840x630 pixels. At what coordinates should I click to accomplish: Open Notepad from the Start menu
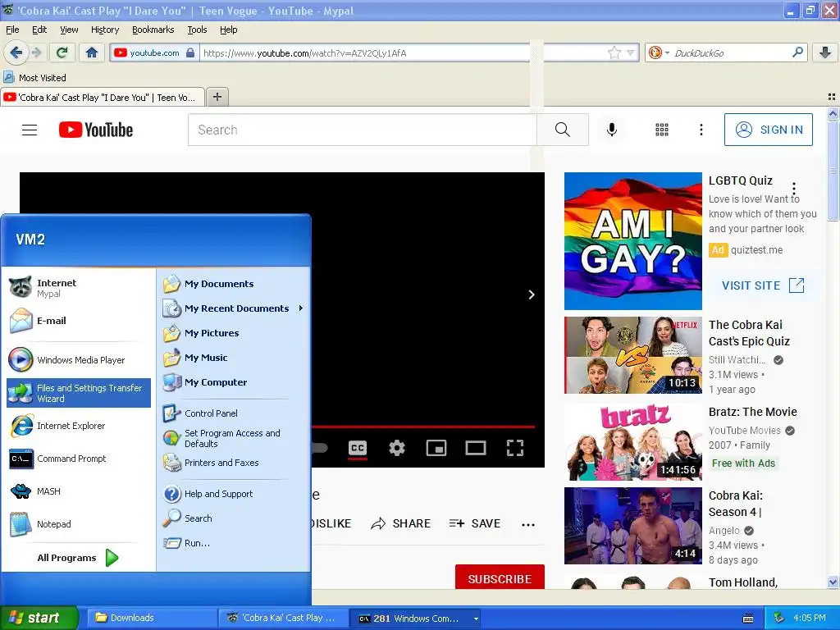(79, 524)
